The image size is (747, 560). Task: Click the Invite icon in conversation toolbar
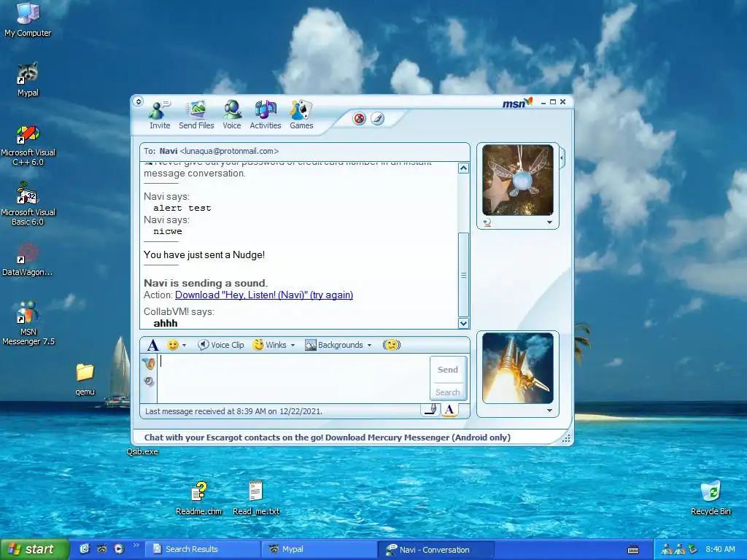160,114
